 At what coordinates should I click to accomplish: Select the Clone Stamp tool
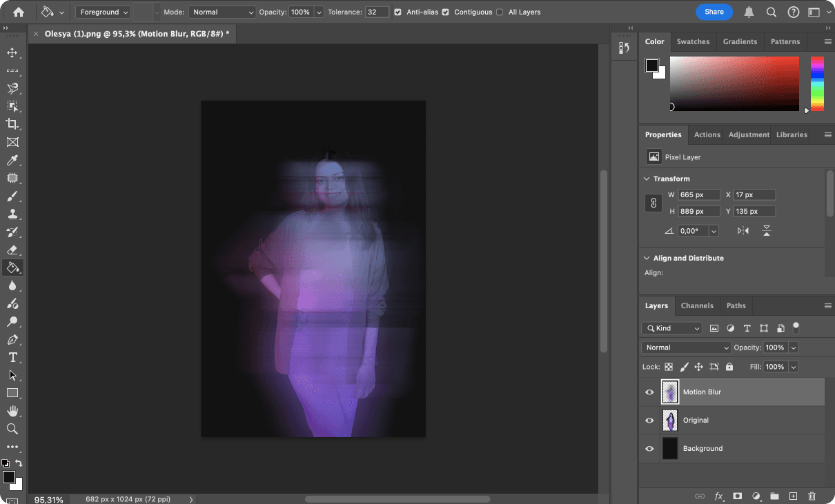[12, 214]
